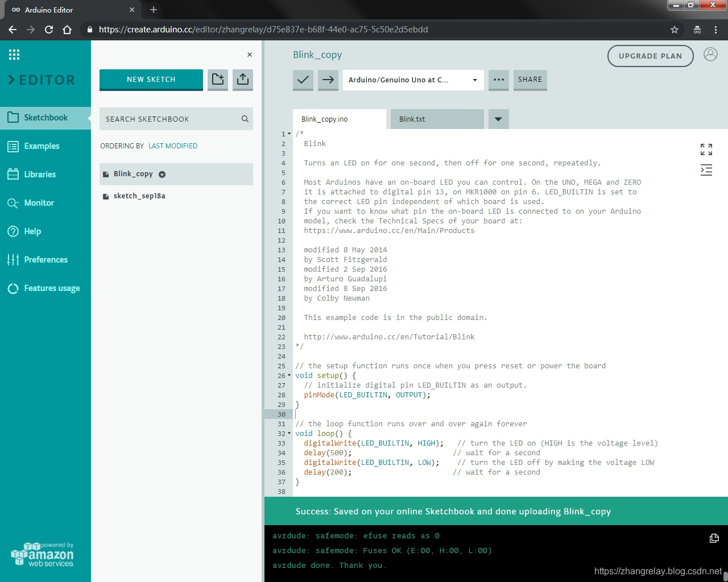
Task: Open Preferences in sidebar
Action: 45,260
